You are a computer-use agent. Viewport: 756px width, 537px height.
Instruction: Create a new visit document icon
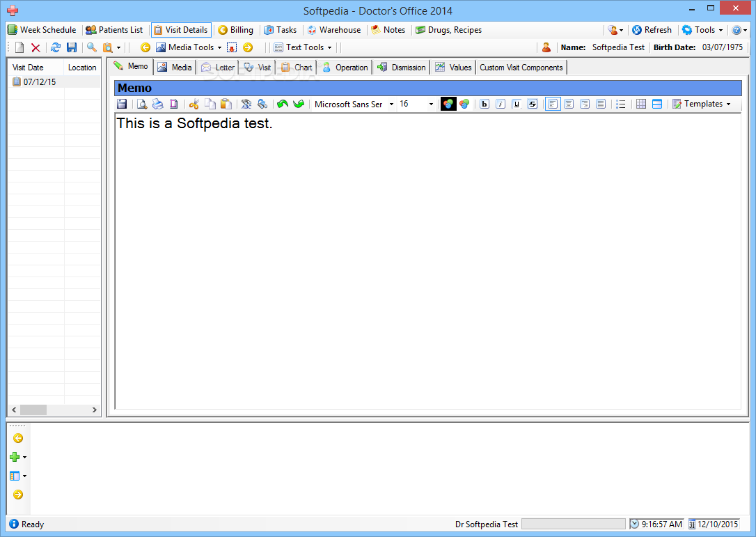pos(19,47)
